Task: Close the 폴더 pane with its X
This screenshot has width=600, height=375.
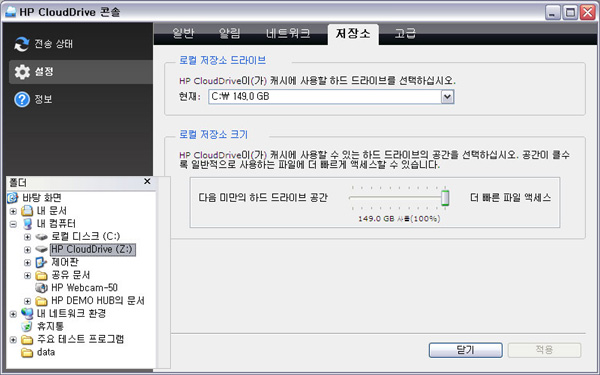Action: [147, 181]
